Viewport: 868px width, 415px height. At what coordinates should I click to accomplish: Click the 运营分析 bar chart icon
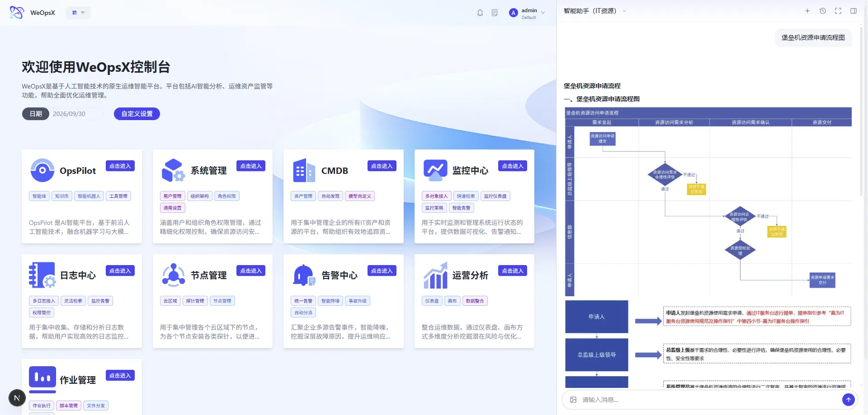[x=435, y=275]
